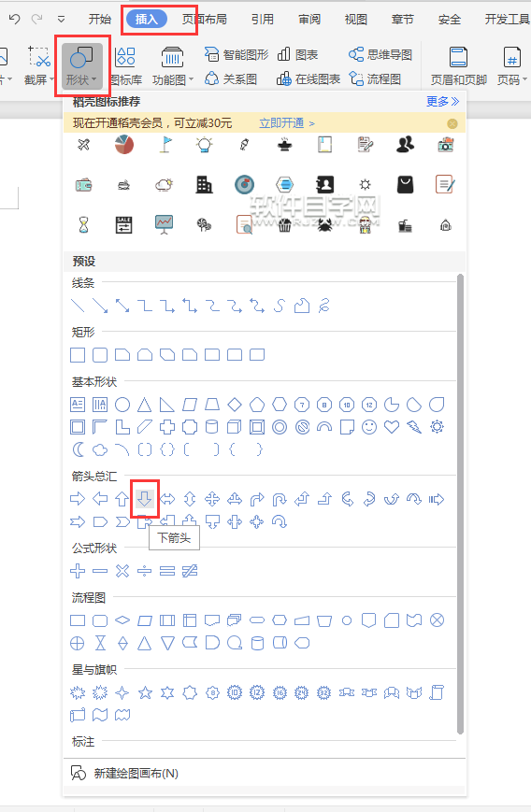Insert the flowchart diamond decision shape
The height and width of the screenshot is (812, 531).
pos(122,620)
